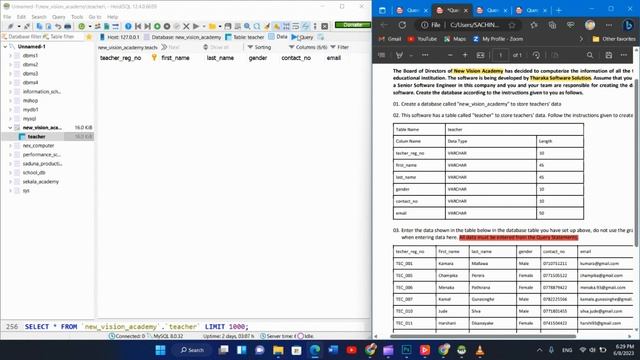The width and height of the screenshot is (640, 360).
Task: Click the Print icon in HeidiSQL toolbar
Action: 68,26
